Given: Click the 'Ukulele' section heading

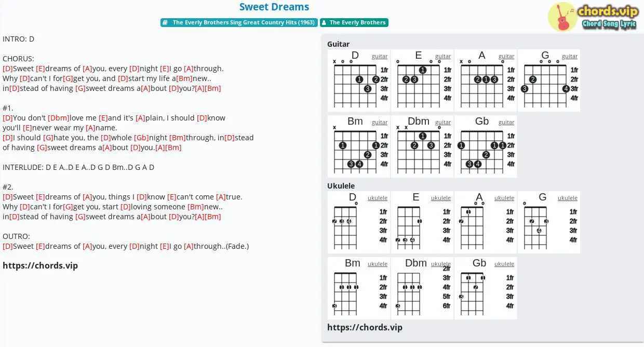Looking at the screenshot, I should pyautogui.click(x=341, y=186).
